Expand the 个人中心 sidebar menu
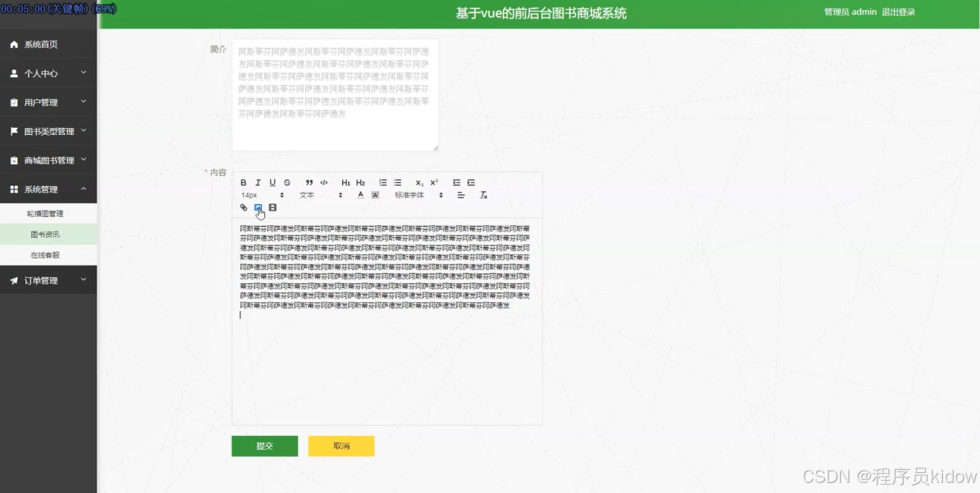The image size is (980, 493). coord(49,73)
